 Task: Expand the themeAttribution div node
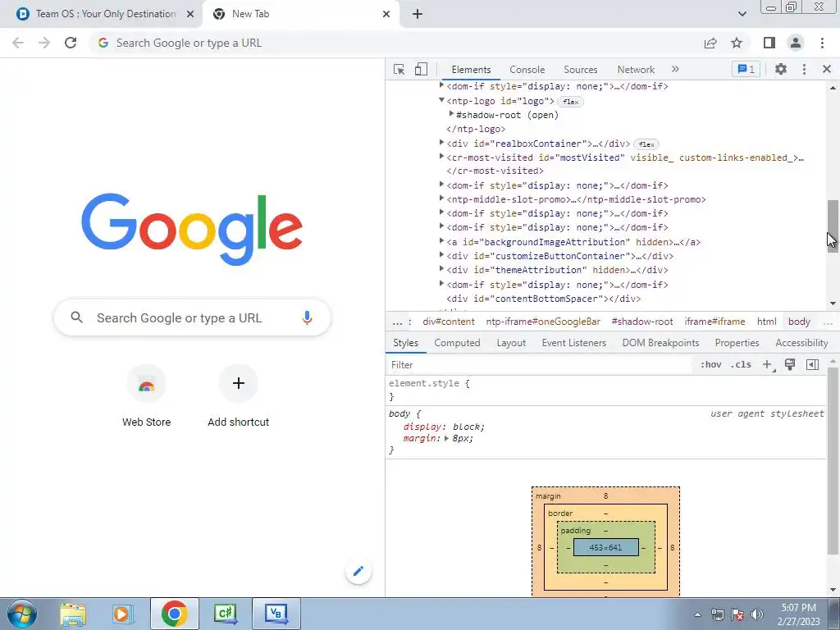pos(441,269)
